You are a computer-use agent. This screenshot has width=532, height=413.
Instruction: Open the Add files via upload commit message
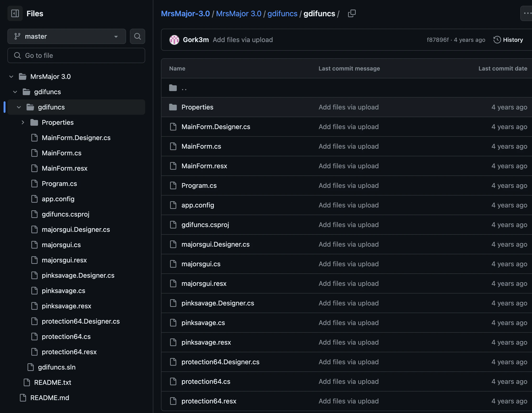click(x=243, y=40)
